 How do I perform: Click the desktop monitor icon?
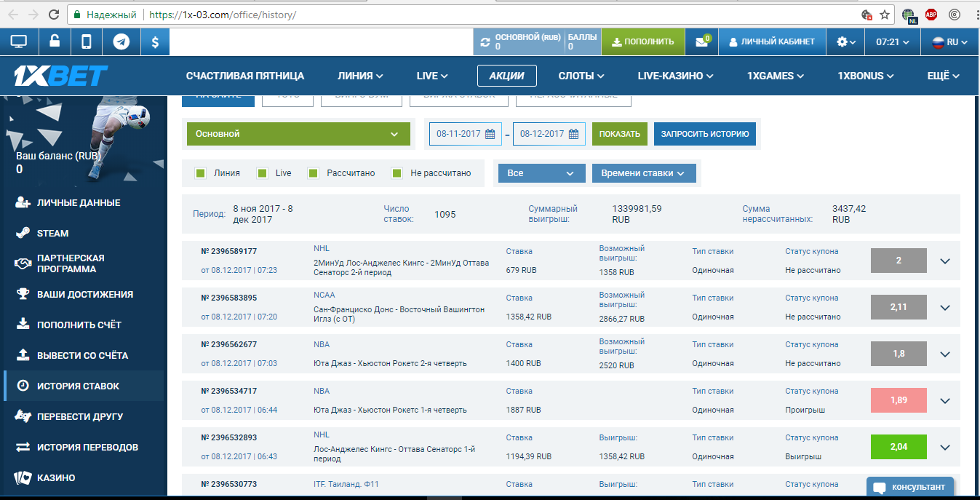click(x=19, y=42)
